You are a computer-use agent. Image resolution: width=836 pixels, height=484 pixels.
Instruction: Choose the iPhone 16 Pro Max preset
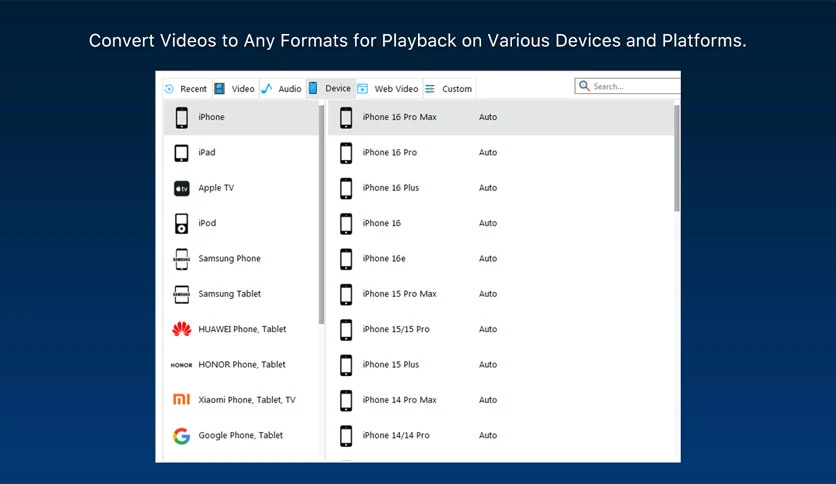coord(399,117)
